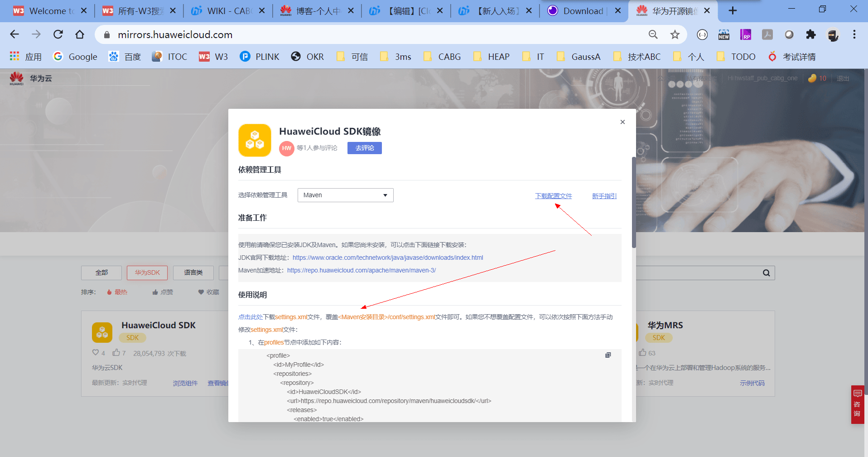Open the GaussA bookmark folder
The height and width of the screenshot is (457, 868).
tap(579, 57)
